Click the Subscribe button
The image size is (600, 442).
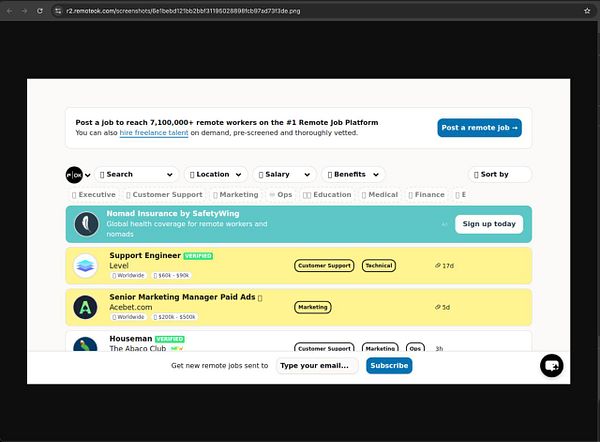point(389,366)
